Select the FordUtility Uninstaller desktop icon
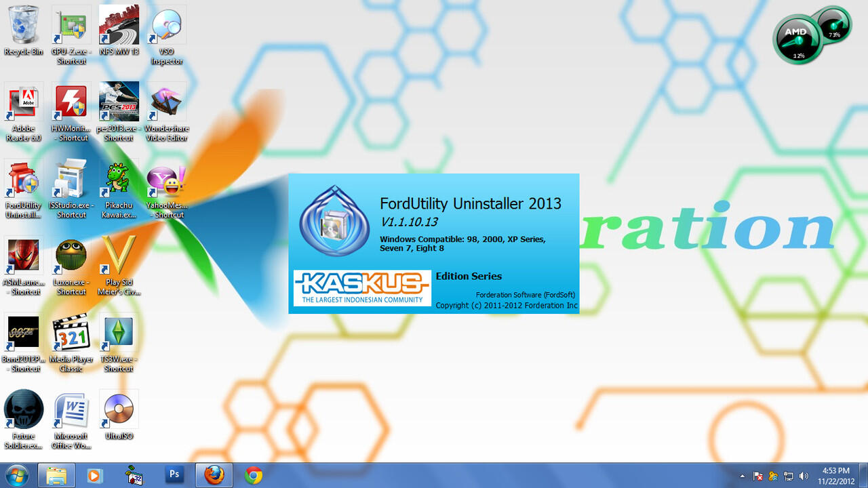Screen dimensions: 868x488 pos(24,189)
